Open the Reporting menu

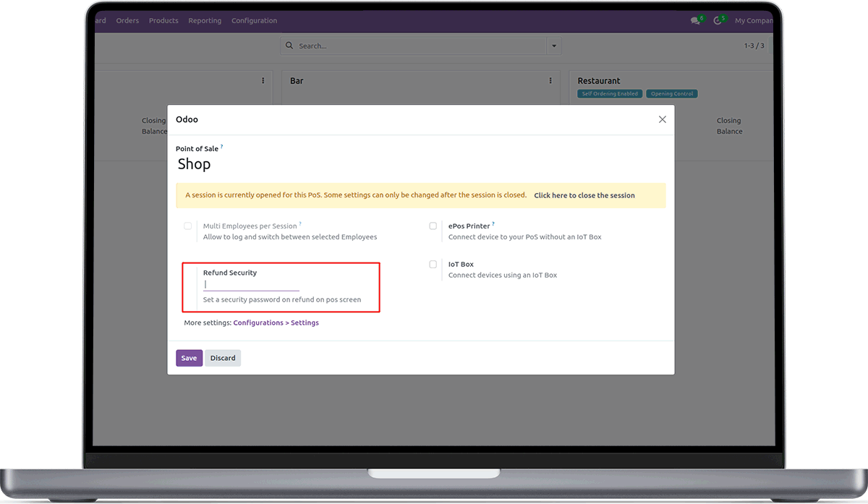pyautogui.click(x=205, y=21)
